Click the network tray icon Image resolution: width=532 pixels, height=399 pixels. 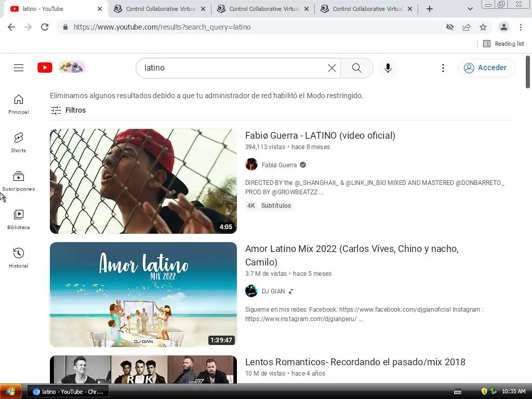[x=494, y=392]
